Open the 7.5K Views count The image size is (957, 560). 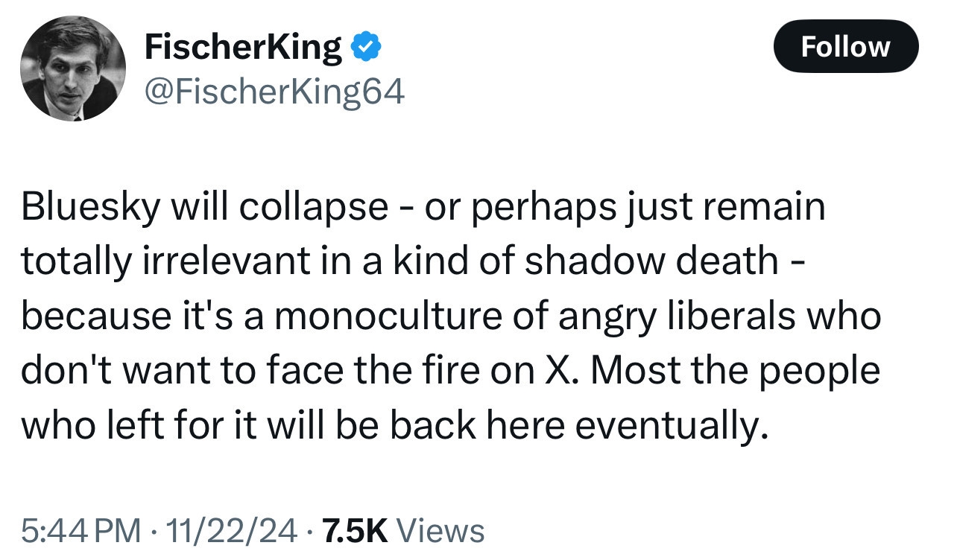[353, 531]
